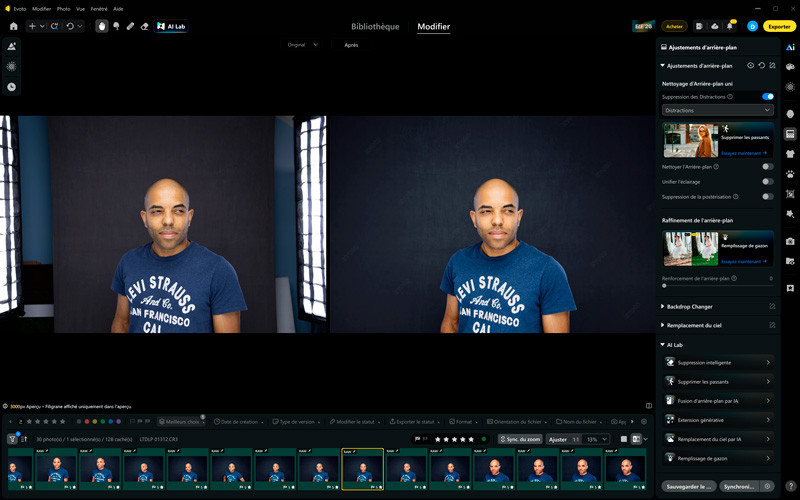This screenshot has height=500, width=800.
Task: Click the add photos plus icon
Action: tap(32, 26)
